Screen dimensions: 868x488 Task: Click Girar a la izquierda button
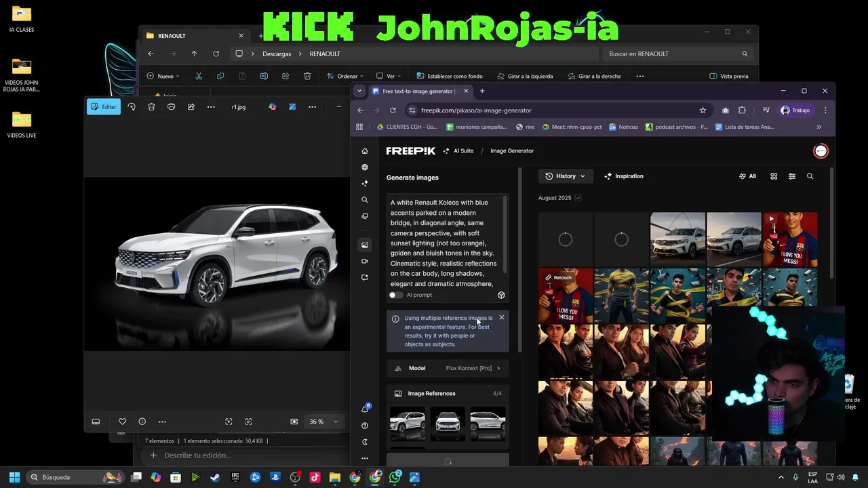point(525,76)
